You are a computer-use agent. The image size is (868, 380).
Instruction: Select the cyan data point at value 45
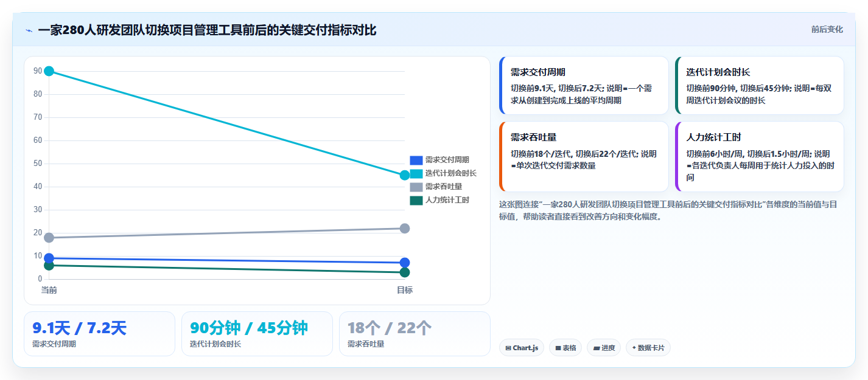(405, 175)
